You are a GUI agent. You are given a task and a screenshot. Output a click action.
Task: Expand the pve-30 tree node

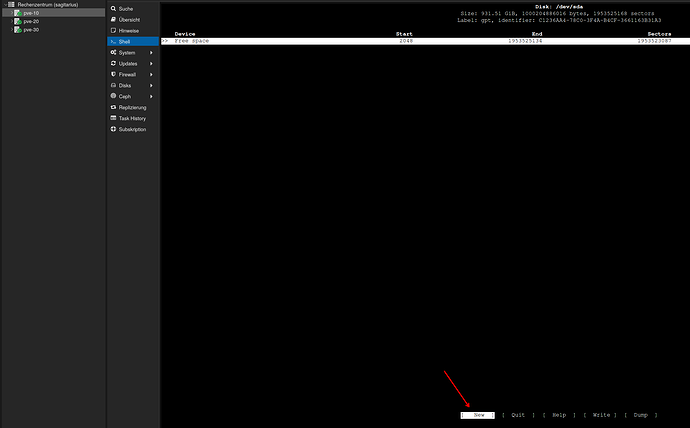[x=11, y=30]
